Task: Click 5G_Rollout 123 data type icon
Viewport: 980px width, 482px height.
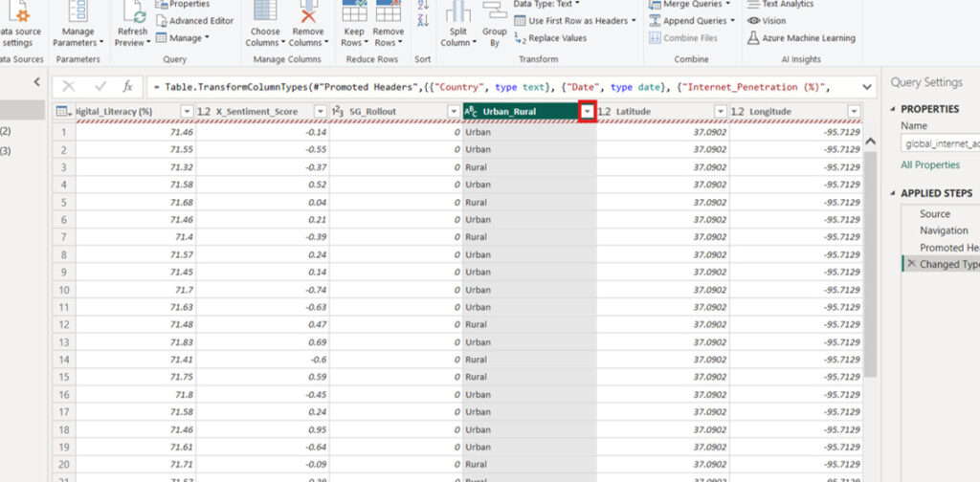Action: coord(338,111)
